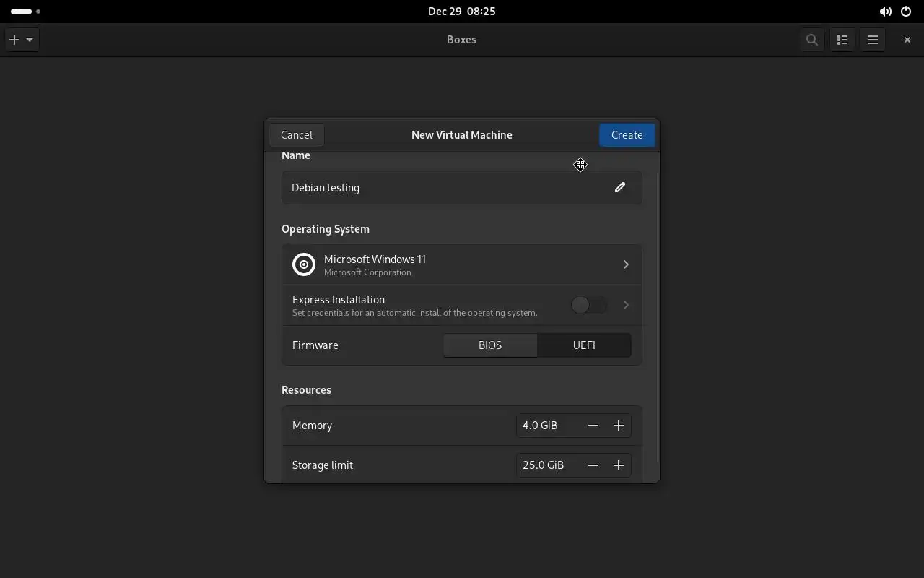Open the hamburger main menu

pos(873,40)
